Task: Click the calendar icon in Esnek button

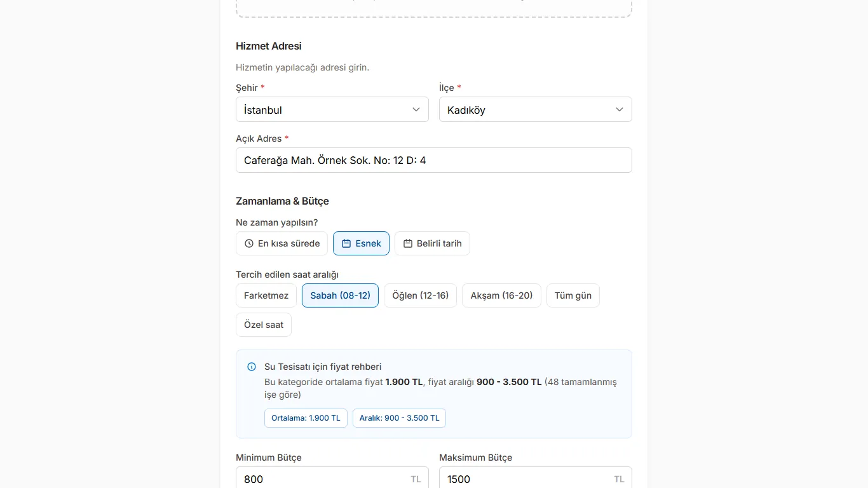Action: (x=346, y=243)
